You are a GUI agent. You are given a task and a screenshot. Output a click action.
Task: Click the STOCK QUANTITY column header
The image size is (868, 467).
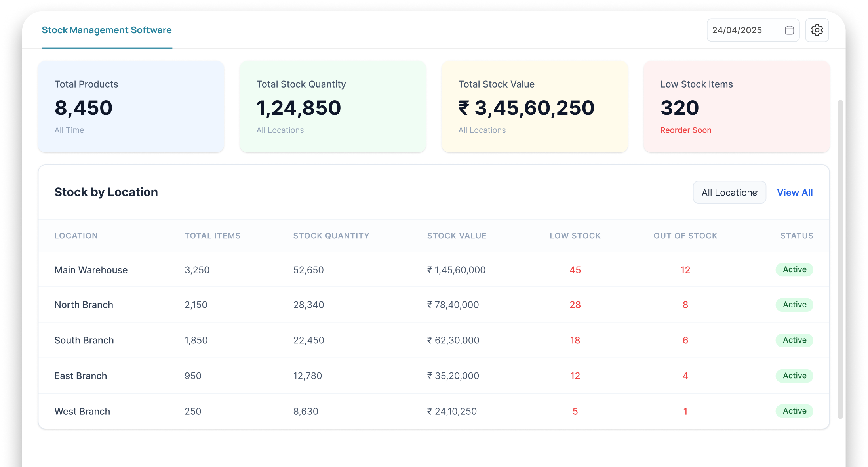tap(331, 236)
